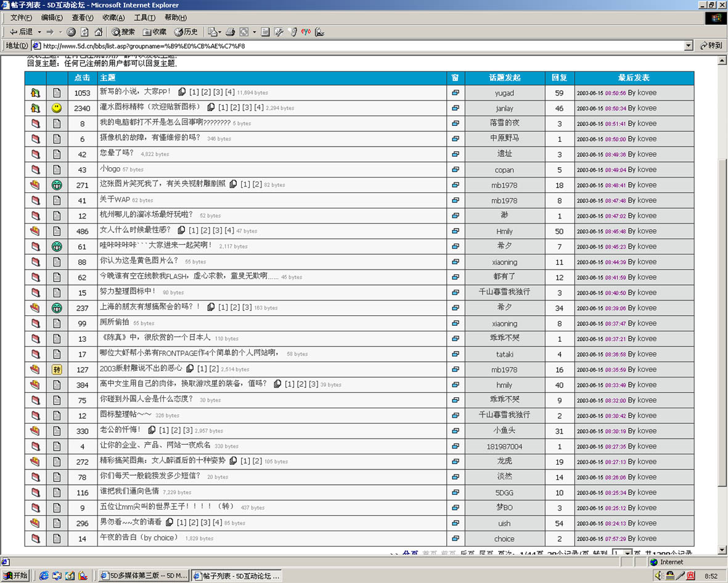Screen dimensions: 728x583
Task: Click new-window icon for '小logo' thread
Action: click(x=456, y=170)
